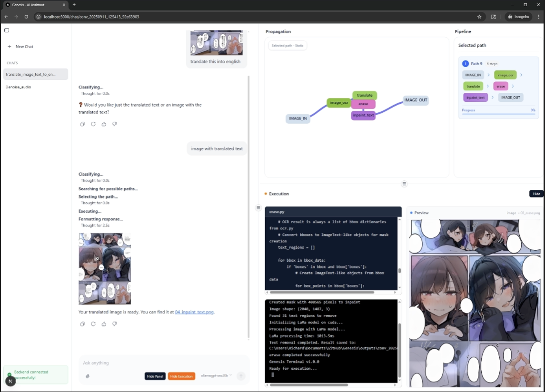Open the translated manga image in the chat

coord(104,268)
